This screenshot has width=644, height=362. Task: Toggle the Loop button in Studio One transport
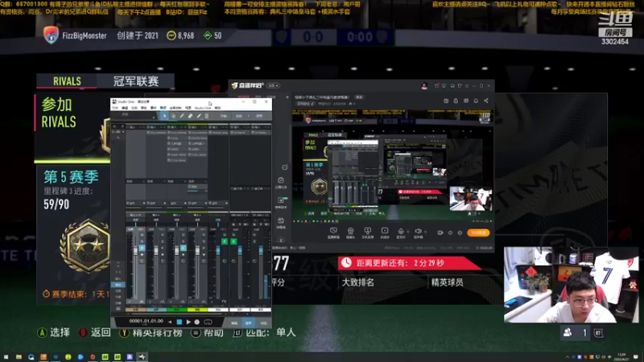(208, 323)
